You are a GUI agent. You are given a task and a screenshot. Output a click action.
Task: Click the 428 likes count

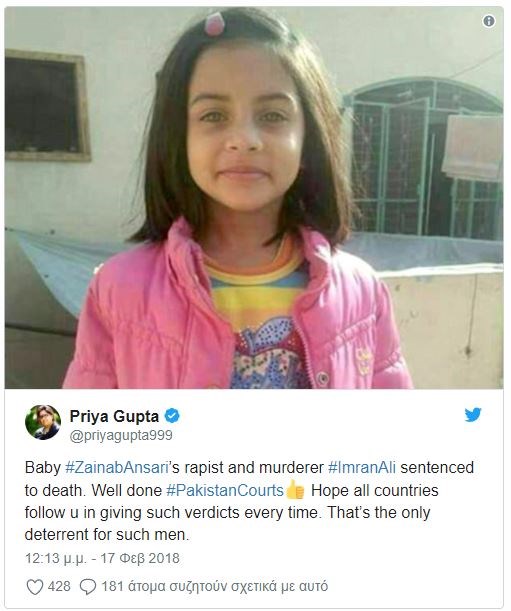[x=59, y=586]
